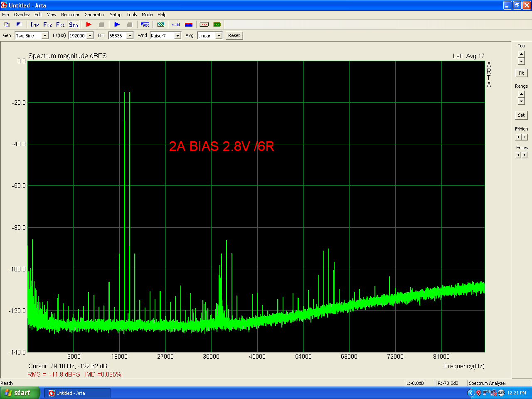Open the Gen signal type dropdown

coord(45,36)
